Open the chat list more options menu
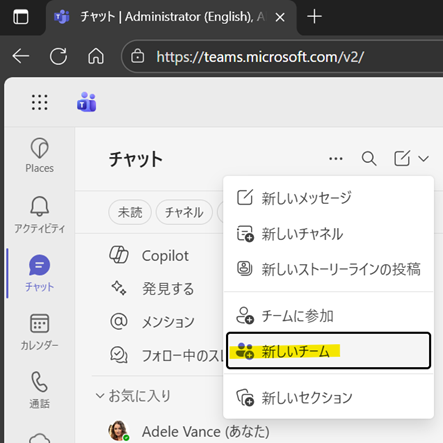 336,159
